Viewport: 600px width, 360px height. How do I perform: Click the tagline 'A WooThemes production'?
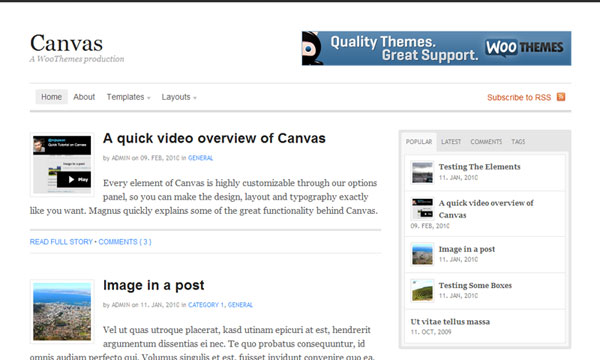[x=77, y=59]
